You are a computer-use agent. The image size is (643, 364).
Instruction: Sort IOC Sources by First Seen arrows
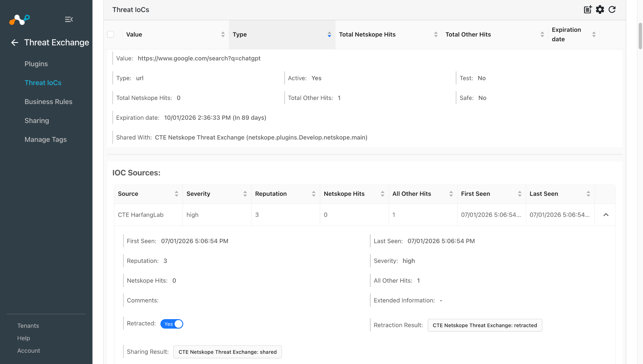[x=520, y=194]
